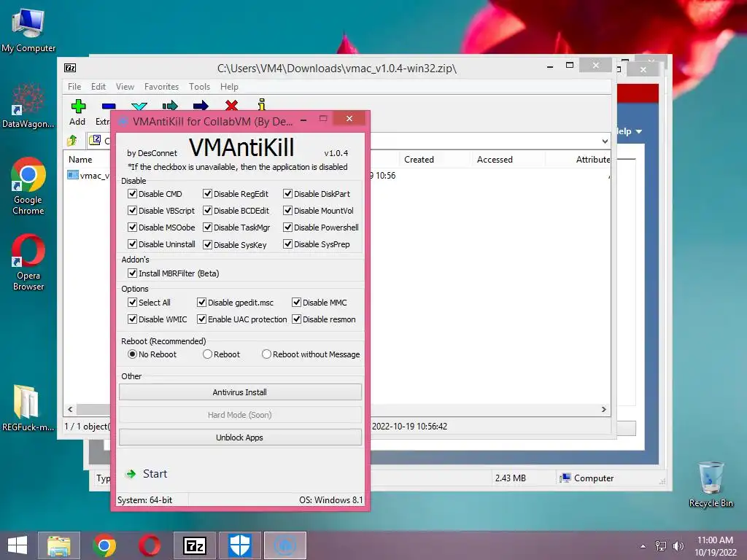Toggle Disable gpedit.msc checkbox
747x560 pixels.
click(201, 303)
